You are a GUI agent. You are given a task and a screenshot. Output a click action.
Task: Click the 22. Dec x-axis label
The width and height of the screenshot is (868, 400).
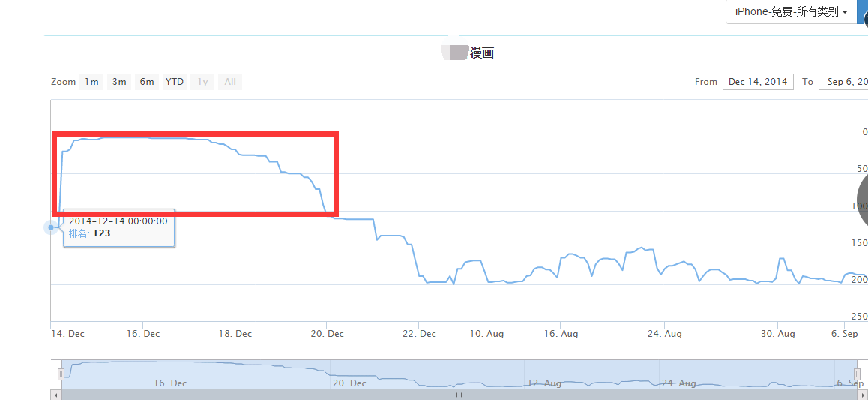419,333
